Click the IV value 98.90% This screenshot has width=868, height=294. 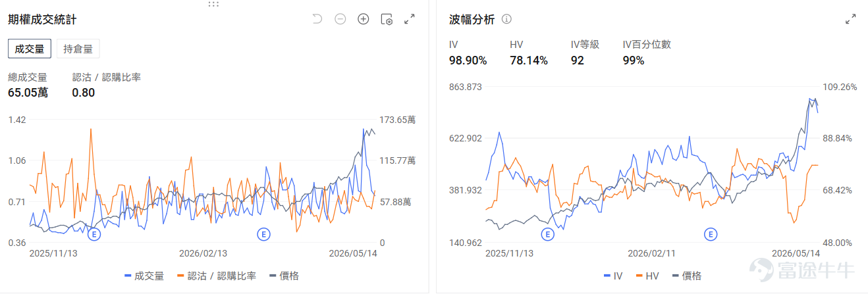(x=468, y=61)
